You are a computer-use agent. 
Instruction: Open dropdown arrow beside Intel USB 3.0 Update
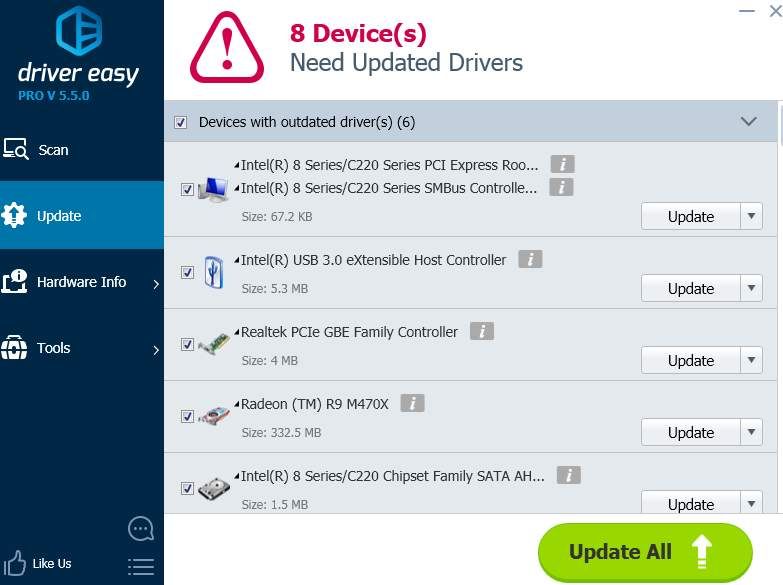click(x=752, y=288)
